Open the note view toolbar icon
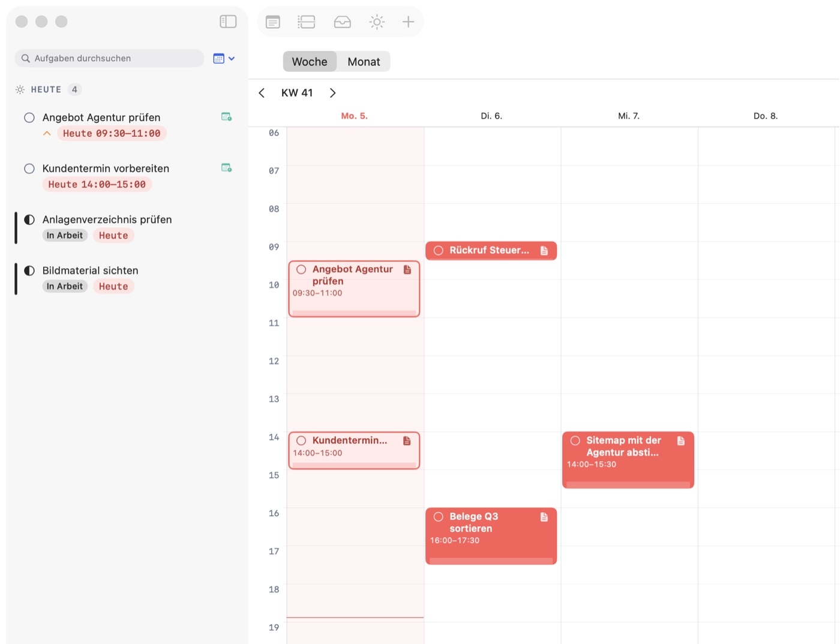The height and width of the screenshot is (644, 840). click(x=273, y=22)
